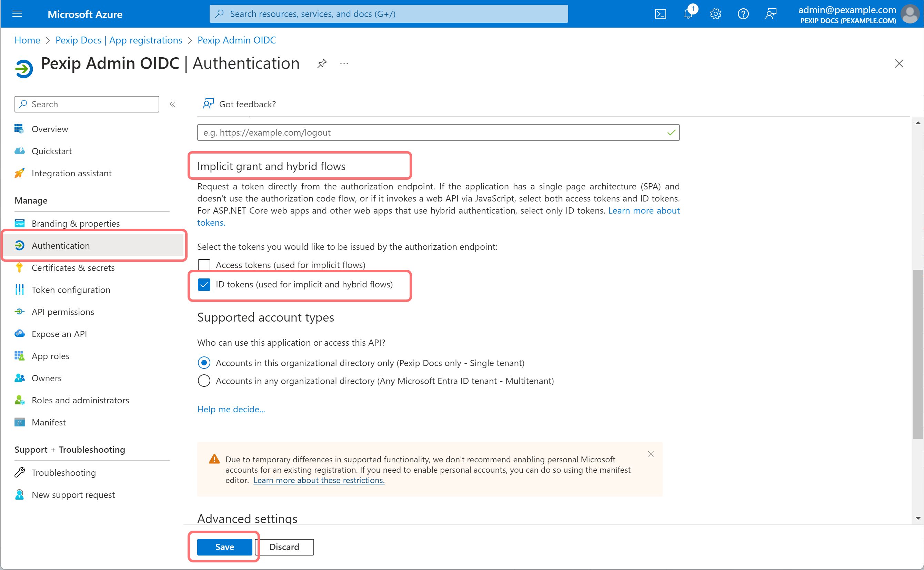The width and height of the screenshot is (924, 570).
Task: Select Multitenant organizational directory option
Action: pos(204,381)
